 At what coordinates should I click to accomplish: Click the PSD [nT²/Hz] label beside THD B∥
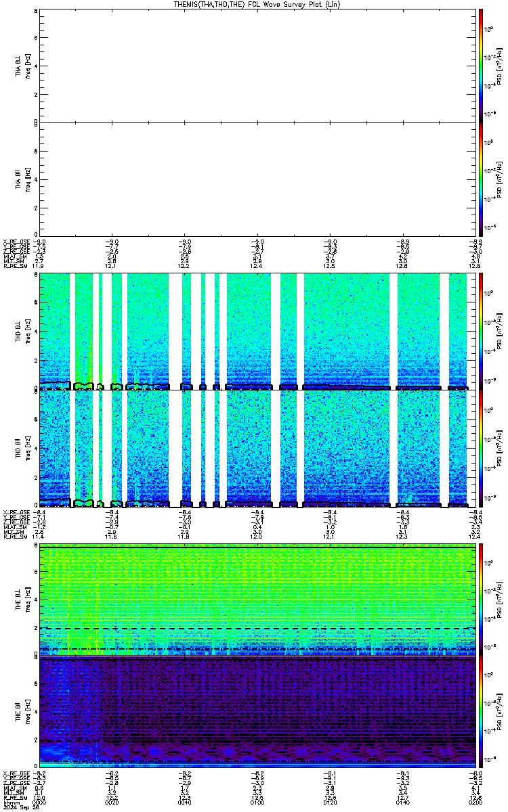(500, 449)
